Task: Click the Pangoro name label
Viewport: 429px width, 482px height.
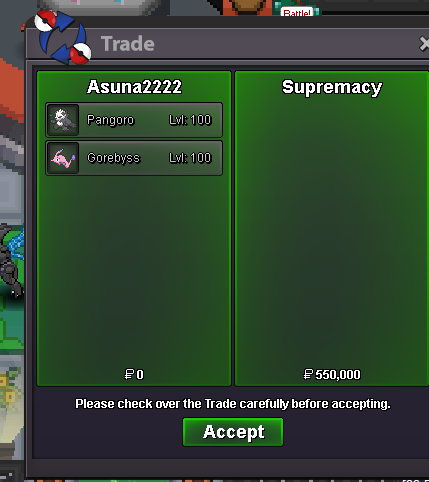Action: click(110, 120)
